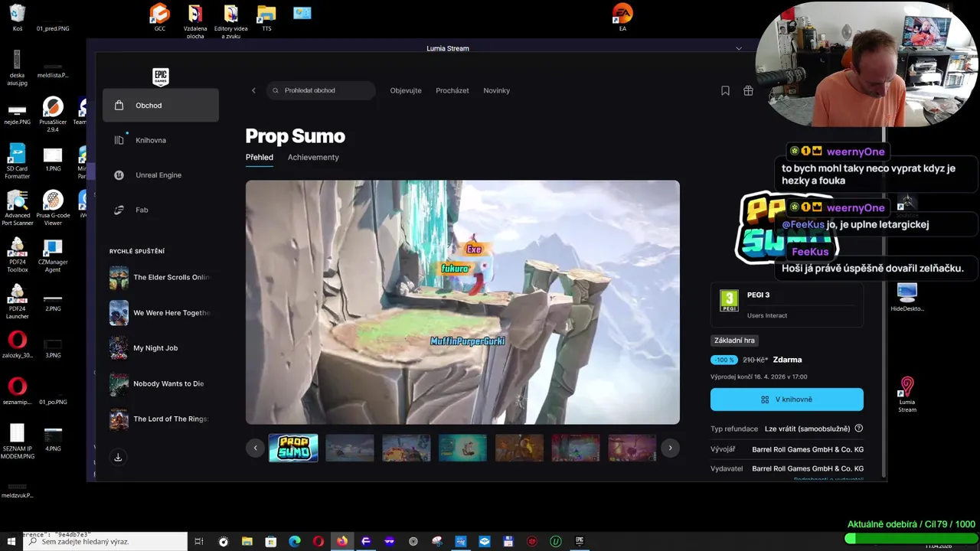Open Epic Games Launcher taskbar icon
The image size is (980, 551).
[x=580, y=541]
